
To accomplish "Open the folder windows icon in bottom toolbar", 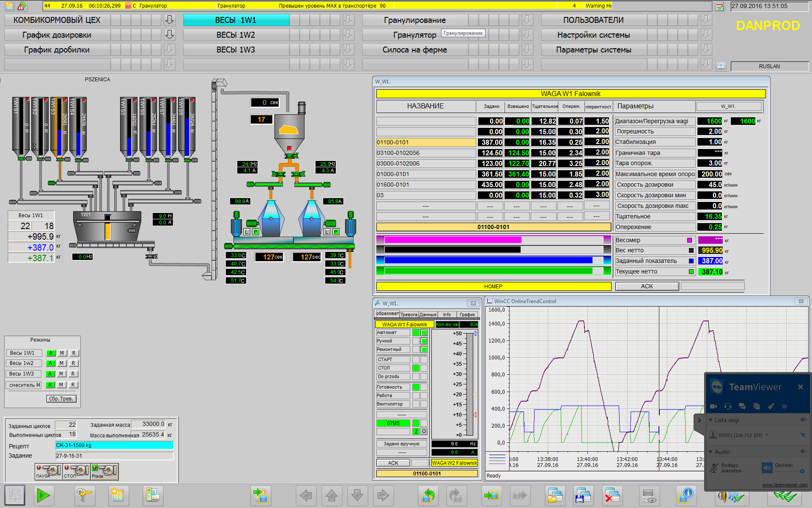I will [555, 495].
